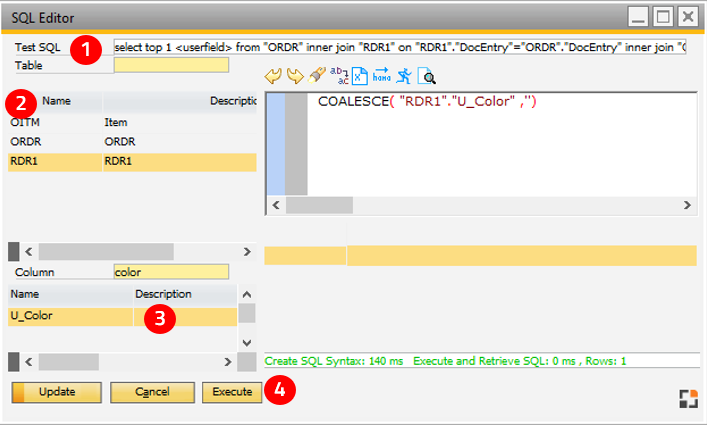This screenshot has height=427, width=707.
Task: Select the U_Color column row
Action: [x=70, y=316]
